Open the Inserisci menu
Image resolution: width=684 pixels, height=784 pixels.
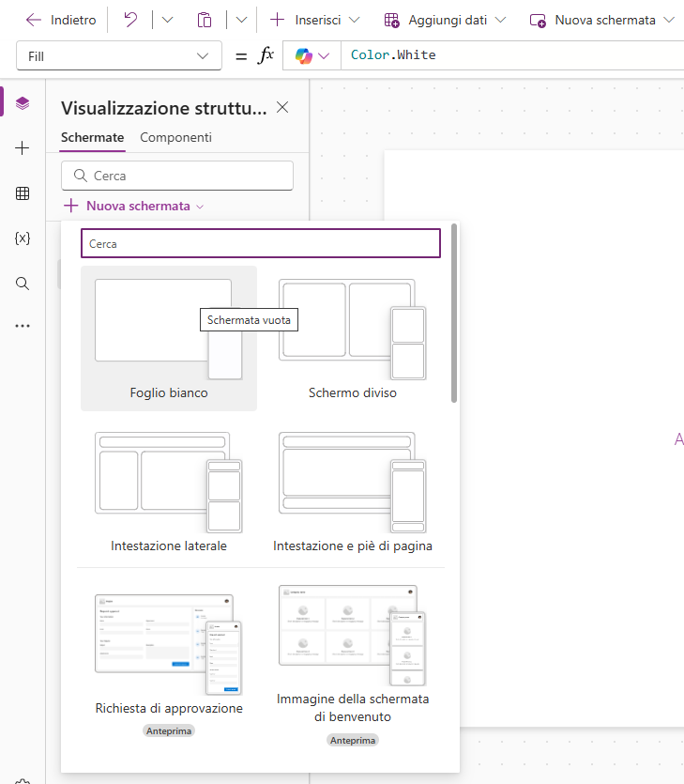314,20
